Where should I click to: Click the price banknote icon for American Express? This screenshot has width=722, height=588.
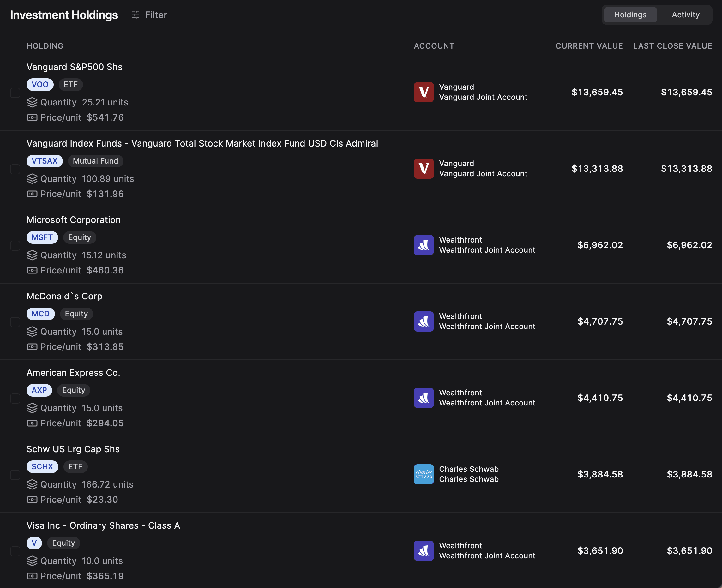coord(32,423)
